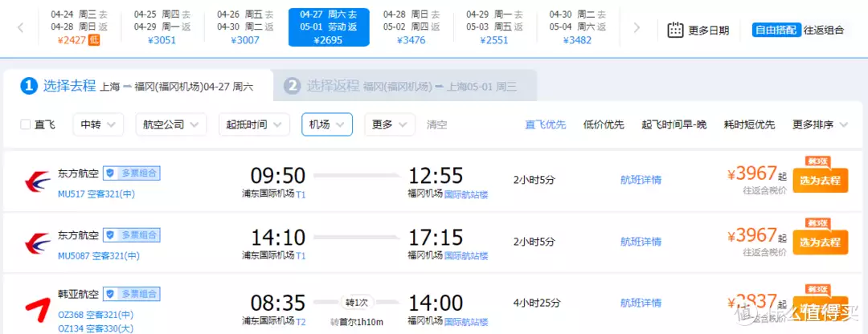Screen dimensions: 868x334
Task: Show later dates with right arrow
Action: coord(637,27)
